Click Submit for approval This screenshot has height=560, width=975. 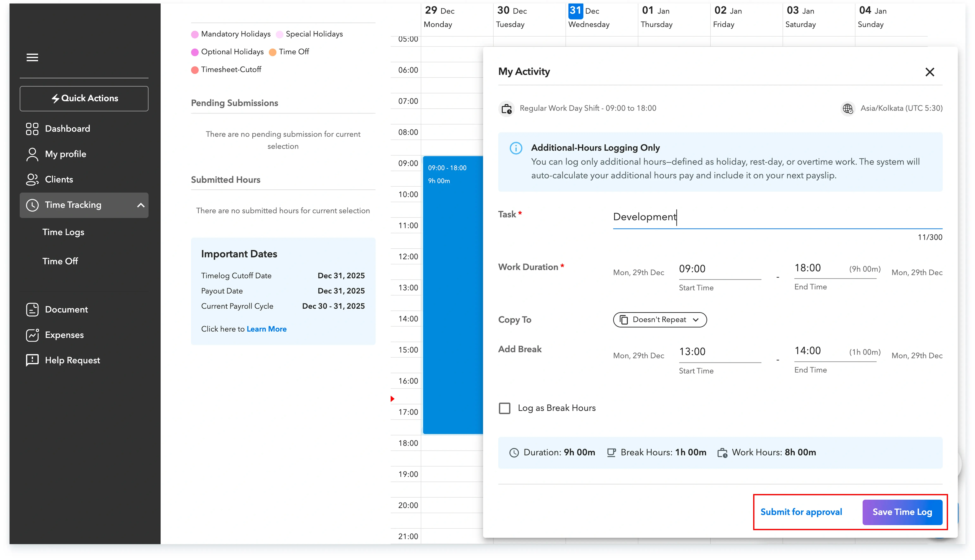(x=801, y=512)
